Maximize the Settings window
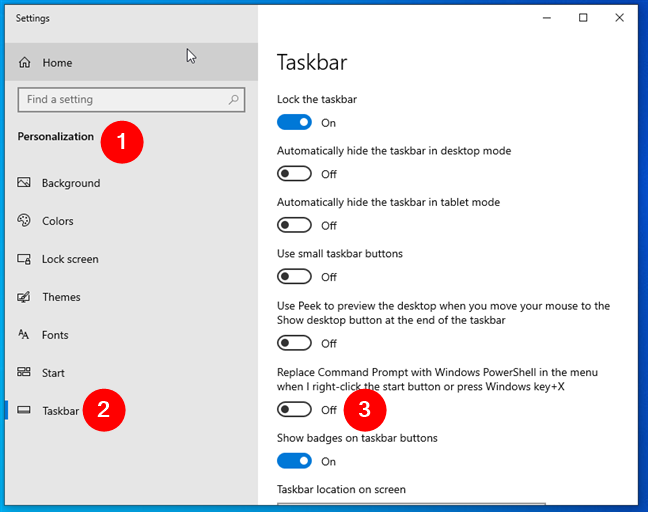Screen dimensions: 648x512 (583, 18)
